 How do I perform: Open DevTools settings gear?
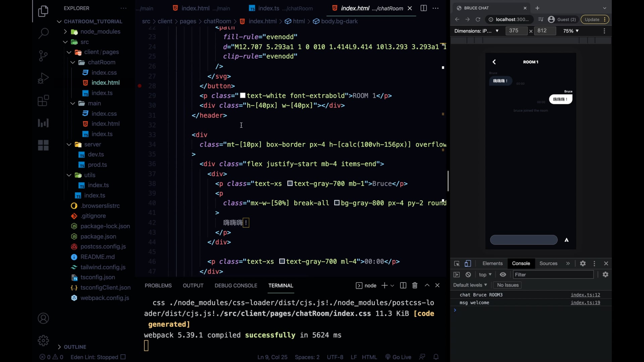pos(583,263)
